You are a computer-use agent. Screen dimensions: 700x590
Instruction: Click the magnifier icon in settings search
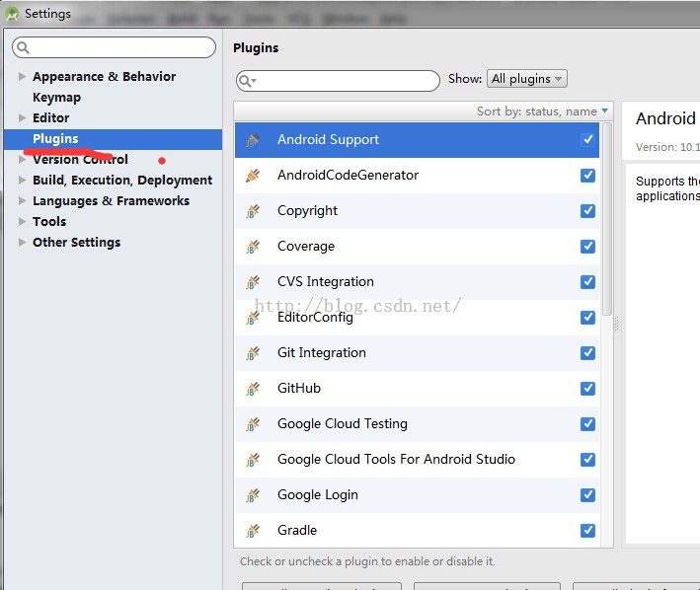[x=24, y=47]
